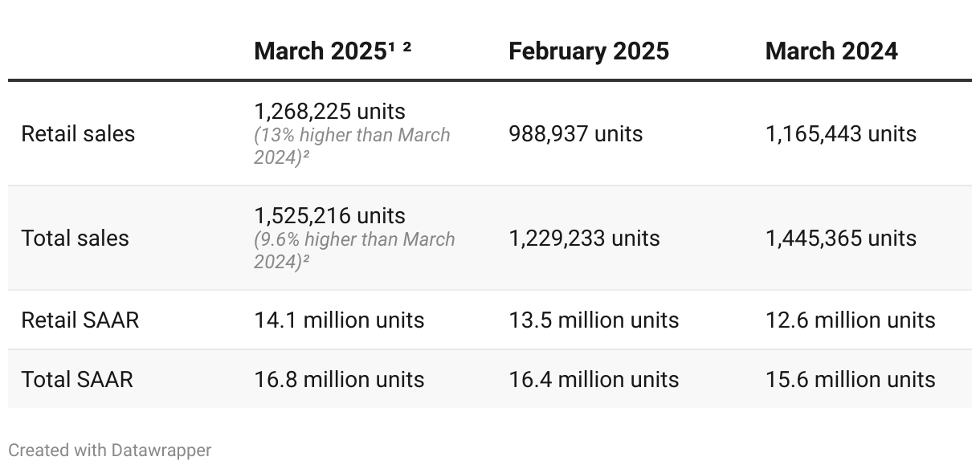Click the 16.8 million units cell
Viewport: 980px width, 469px height.
(x=339, y=379)
